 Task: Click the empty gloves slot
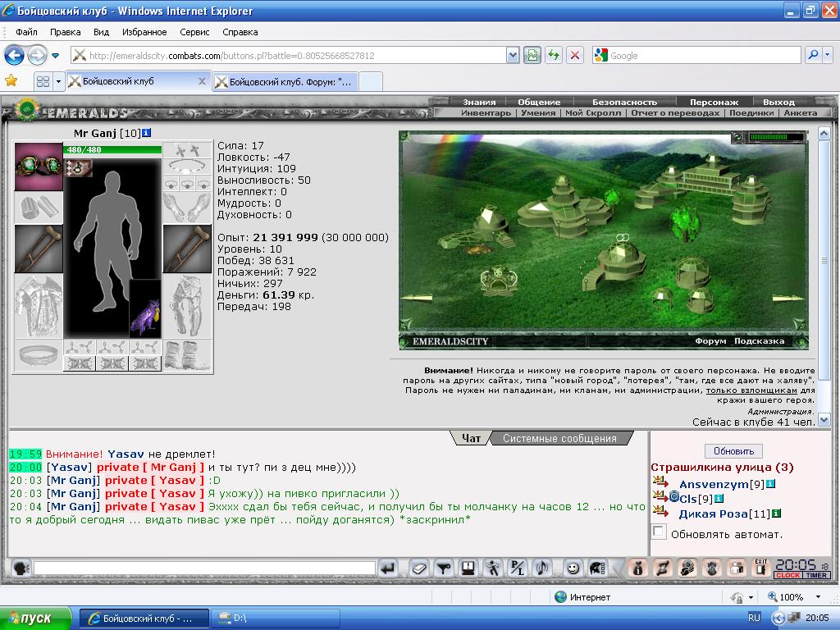click(x=188, y=208)
